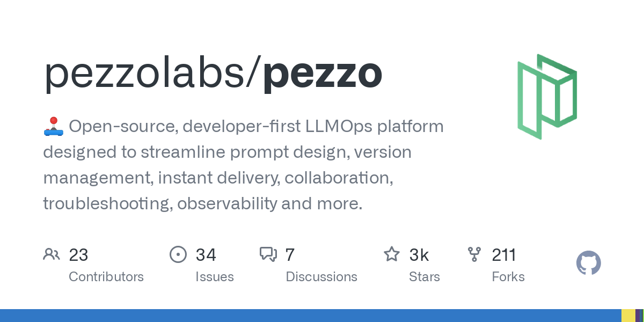
Task: Click the 3k stars count
Action: click(419, 254)
